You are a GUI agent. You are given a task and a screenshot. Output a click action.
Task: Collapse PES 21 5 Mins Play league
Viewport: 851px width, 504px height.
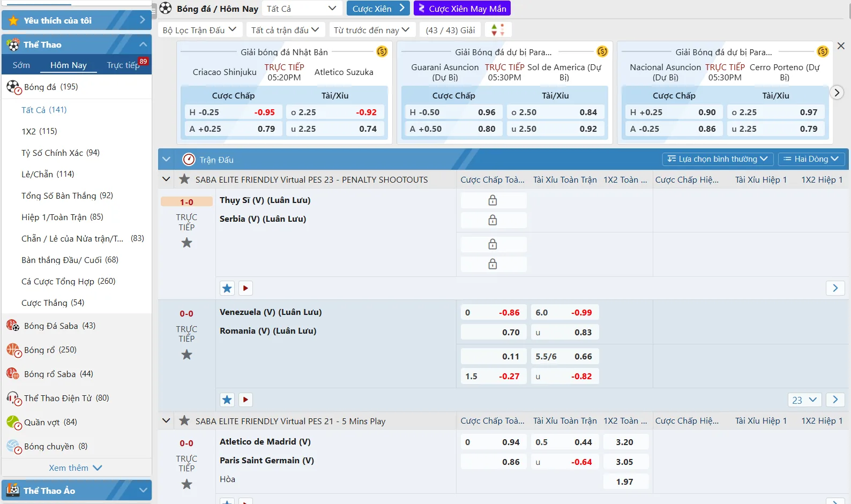166,421
